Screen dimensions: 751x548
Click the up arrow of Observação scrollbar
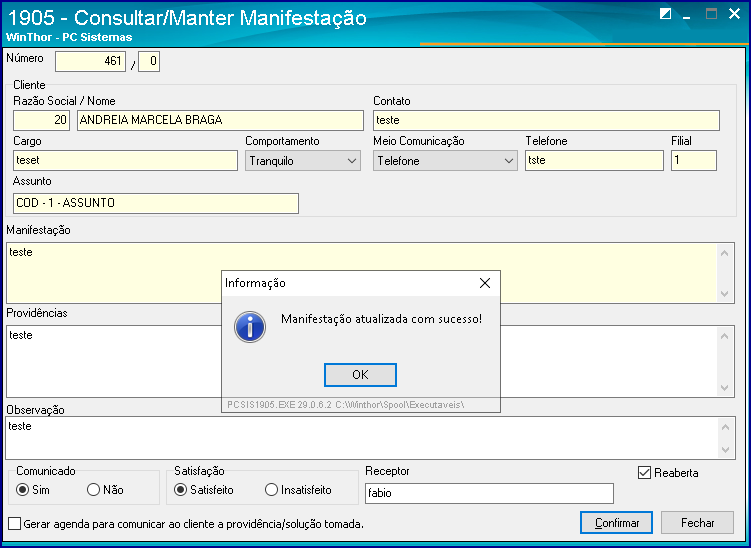coord(726,427)
